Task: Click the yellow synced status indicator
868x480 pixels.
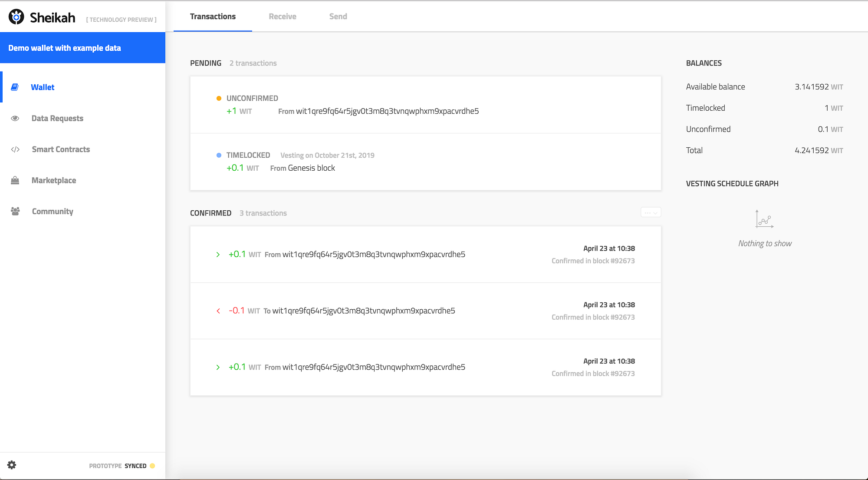Action: 152,466
